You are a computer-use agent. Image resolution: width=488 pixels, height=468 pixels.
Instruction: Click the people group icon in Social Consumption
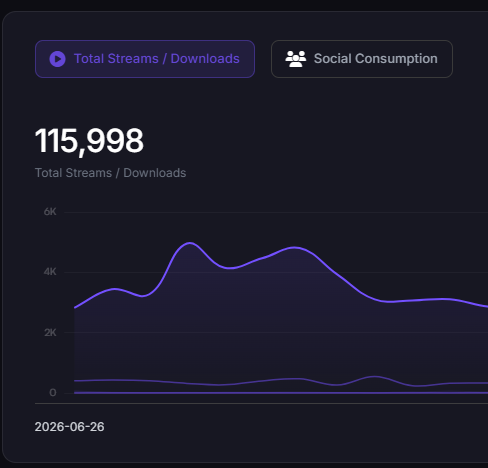click(x=296, y=59)
